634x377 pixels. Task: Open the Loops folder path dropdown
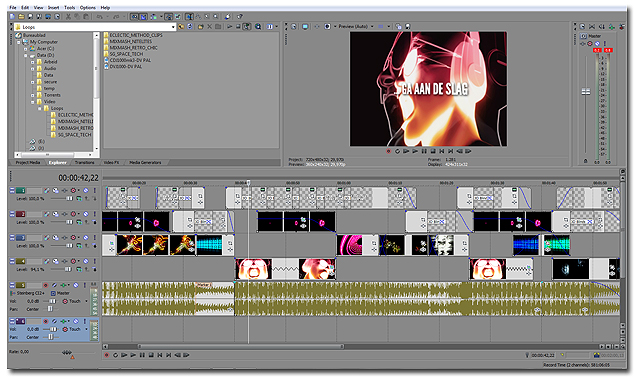tap(173, 27)
